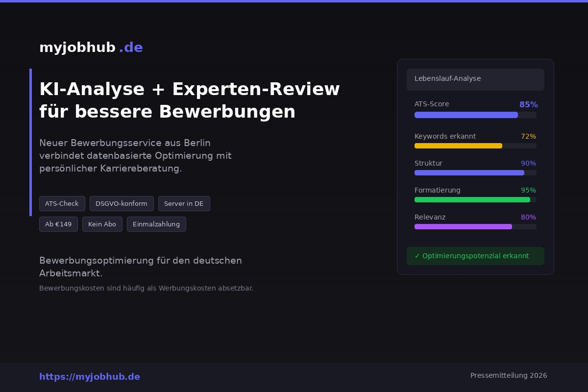Select the Ab €149 pricing badge
This screenshot has width=588, height=392.
pos(58,224)
